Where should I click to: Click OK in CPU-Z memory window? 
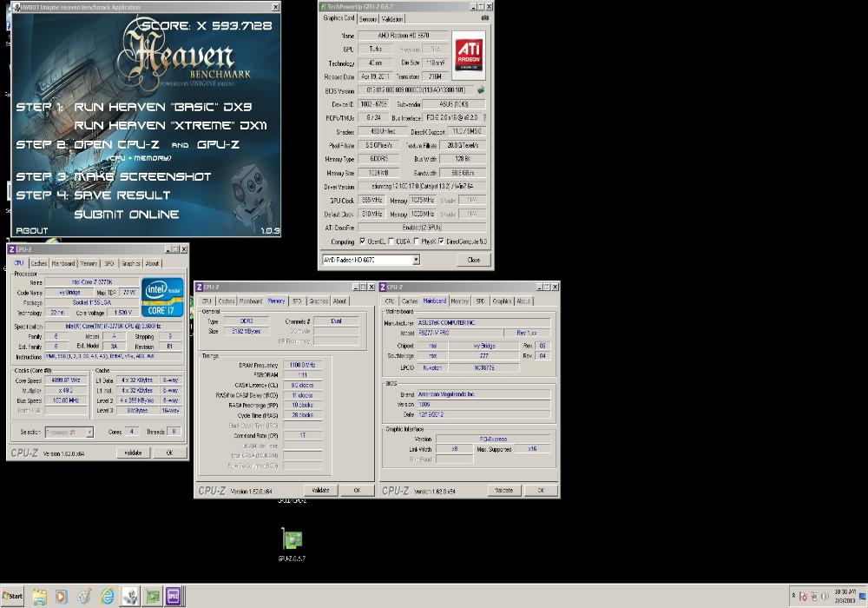click(x=357, y=490)
